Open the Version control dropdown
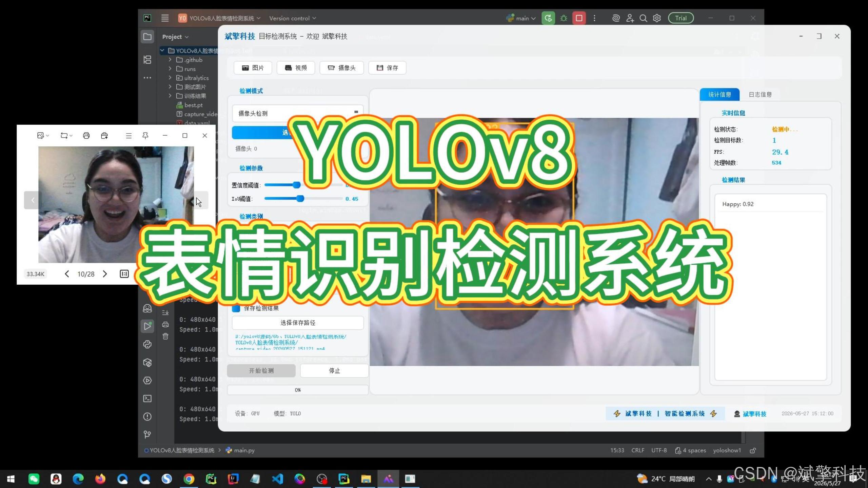Image resolution: width=868 pixels, height=488 pixels. pos(292,18)
